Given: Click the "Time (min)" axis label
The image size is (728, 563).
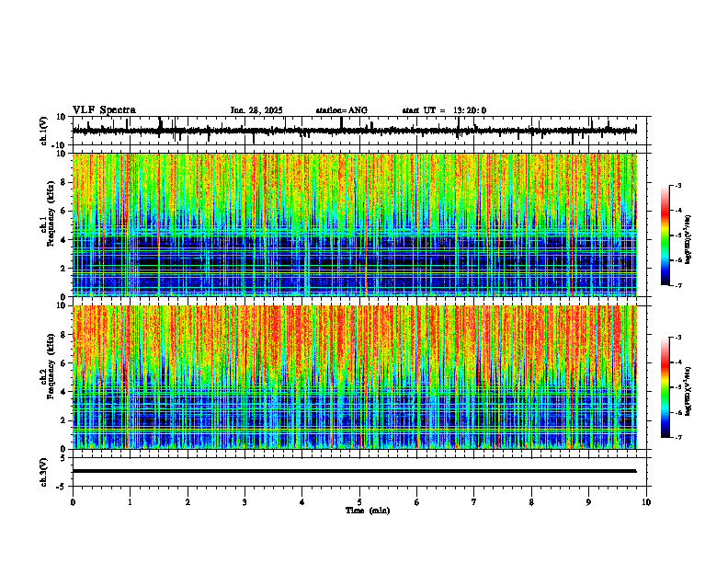Looking at the screenshot, I should (368, 511).
